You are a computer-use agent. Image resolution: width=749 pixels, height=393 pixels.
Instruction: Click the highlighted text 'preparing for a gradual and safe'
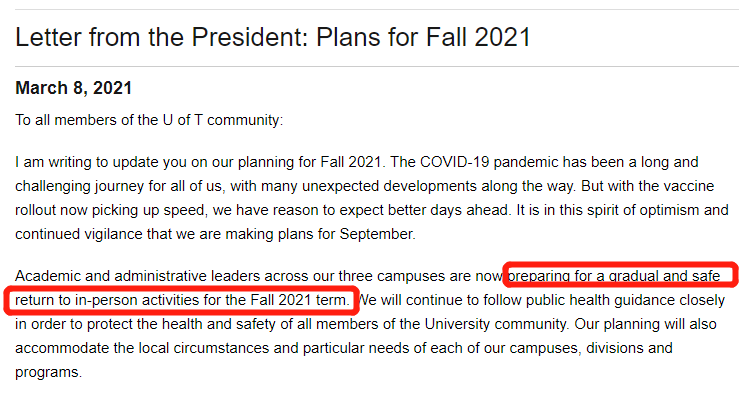click(x=614, y=276)
